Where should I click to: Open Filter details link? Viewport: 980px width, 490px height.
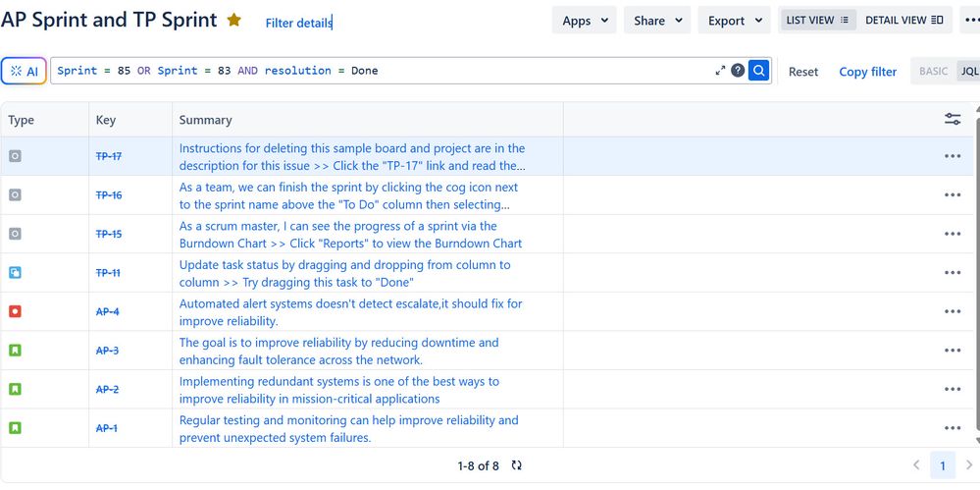click(298, 24)
